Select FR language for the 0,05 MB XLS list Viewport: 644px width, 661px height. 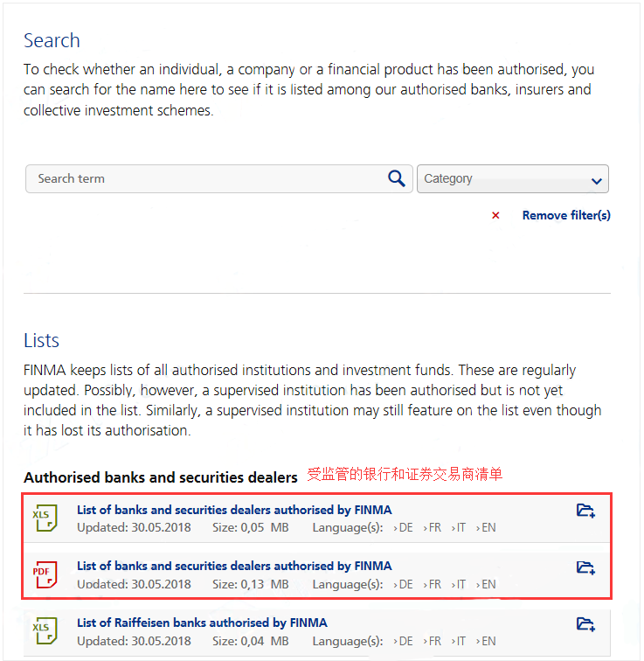click(433, 528)
